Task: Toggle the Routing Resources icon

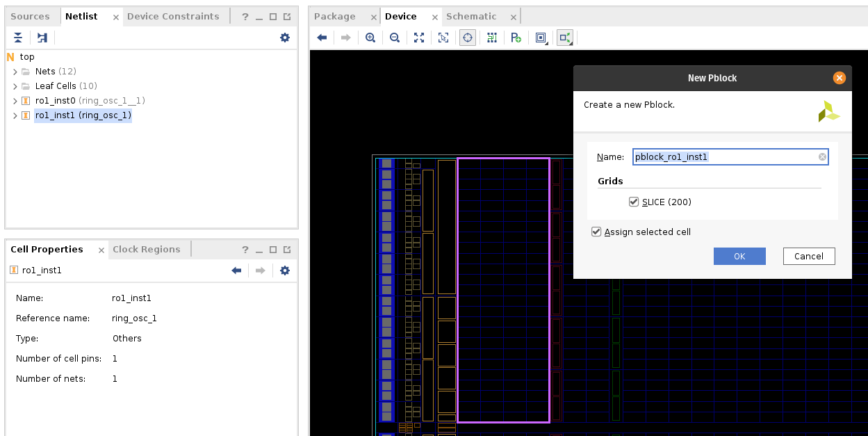Action: (x=492, y=38)
